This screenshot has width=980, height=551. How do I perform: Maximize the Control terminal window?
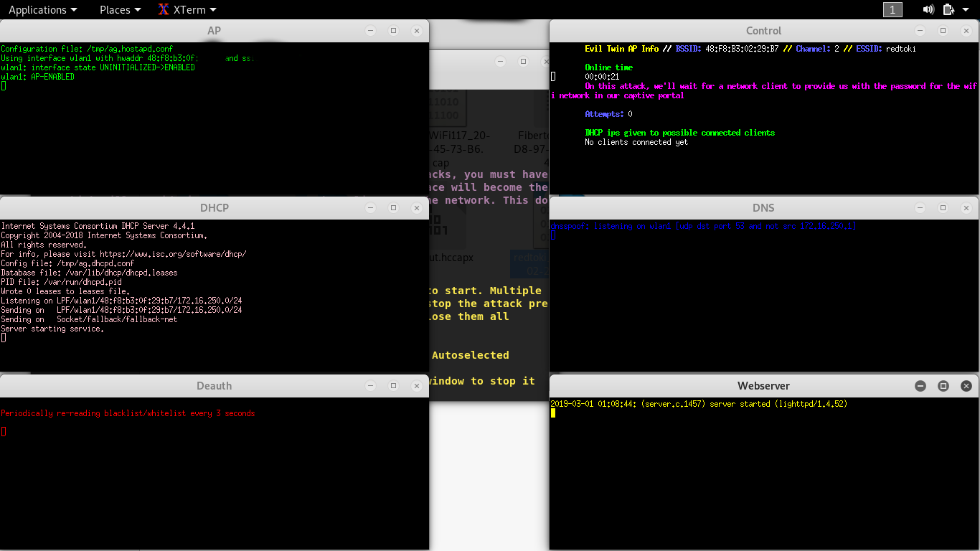click(x=943, y=31)
